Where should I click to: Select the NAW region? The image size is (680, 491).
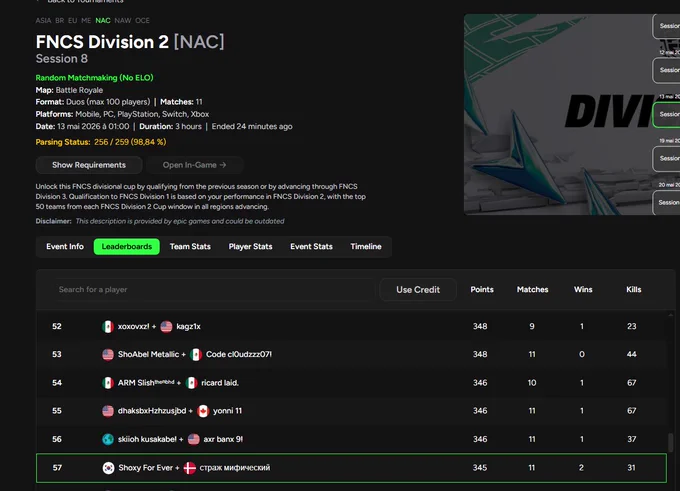click(123, 20)
